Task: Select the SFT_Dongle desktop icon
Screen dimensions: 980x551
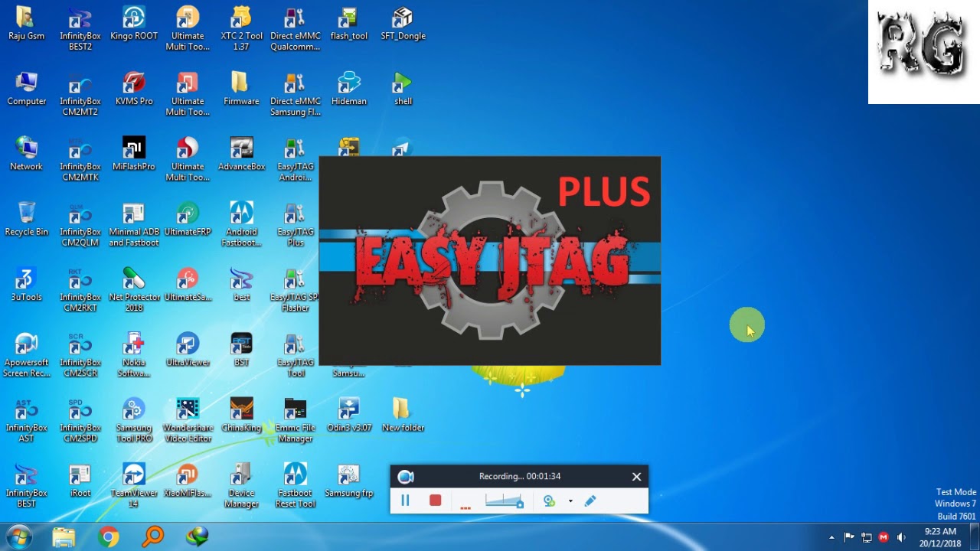Action: [403, 24]
